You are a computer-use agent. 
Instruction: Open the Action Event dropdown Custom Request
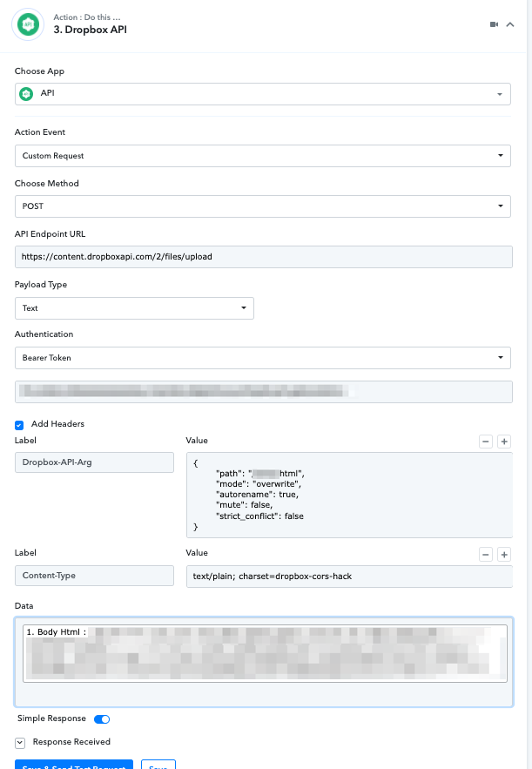coord(263,156)
